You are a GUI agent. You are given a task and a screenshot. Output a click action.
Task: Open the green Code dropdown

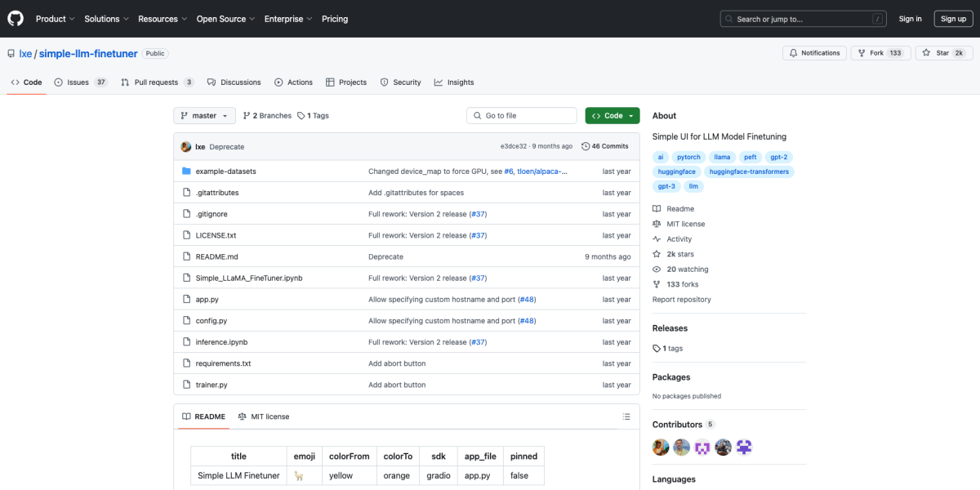click(x=612, y=116)
